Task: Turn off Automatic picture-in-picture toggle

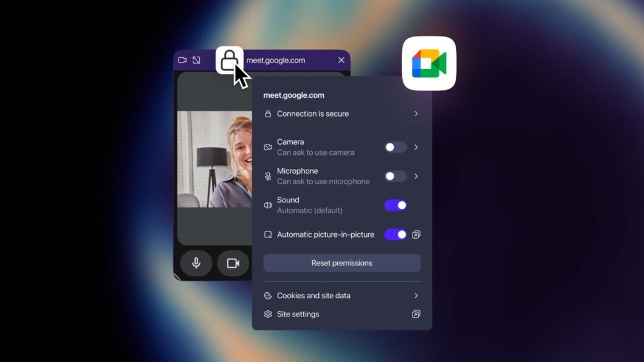Action: [396, 234]
